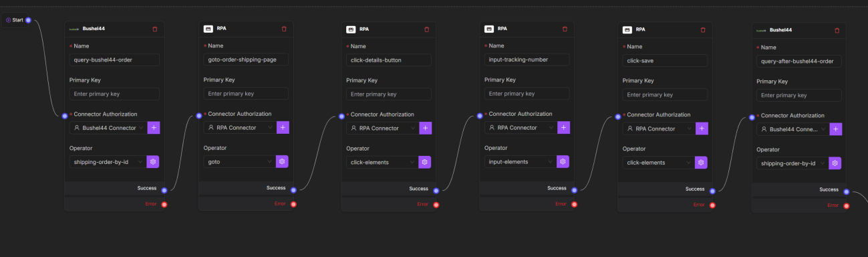The width and height of the screenshot is (868, 257).
Task: Click Success output port of input-tracking-number node
Action: (575, 190)
